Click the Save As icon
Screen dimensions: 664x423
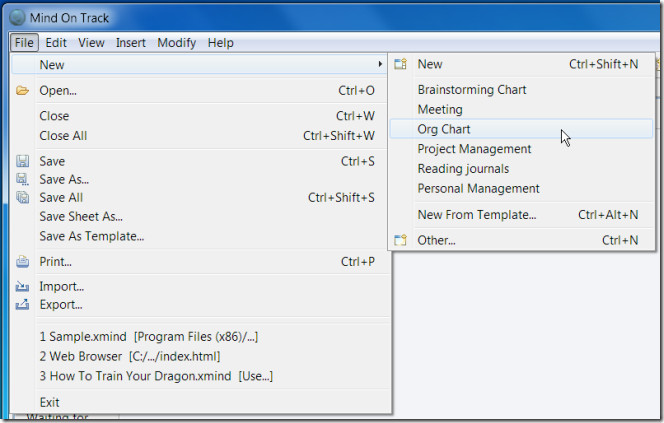click(22, 179)
